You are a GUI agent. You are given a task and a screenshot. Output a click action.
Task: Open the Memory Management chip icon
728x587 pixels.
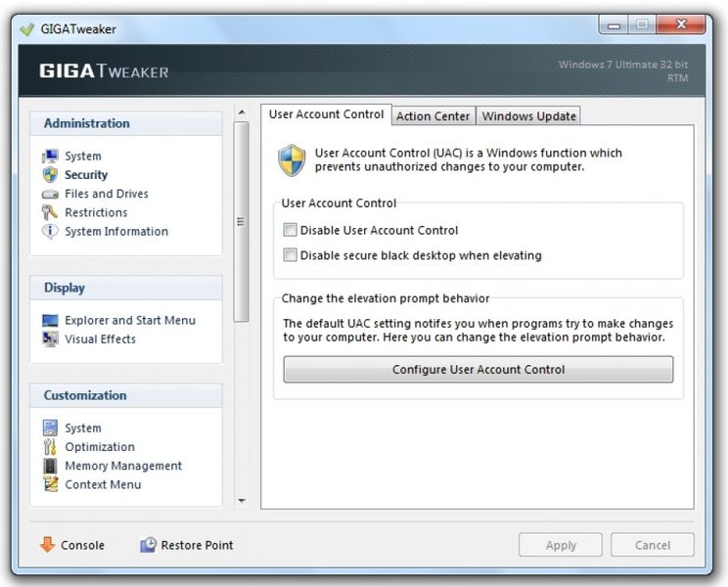coord(50,466)
